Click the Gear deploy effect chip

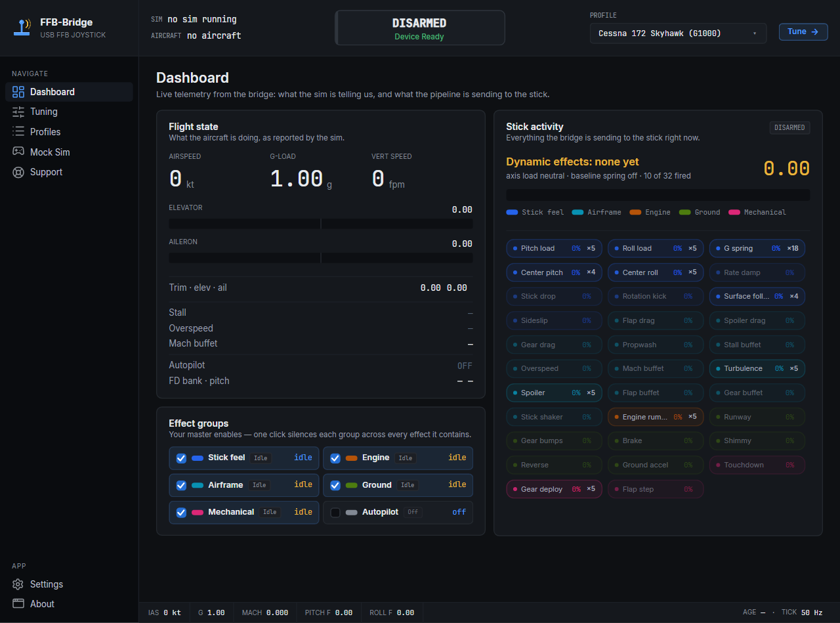tap(554, 489)
